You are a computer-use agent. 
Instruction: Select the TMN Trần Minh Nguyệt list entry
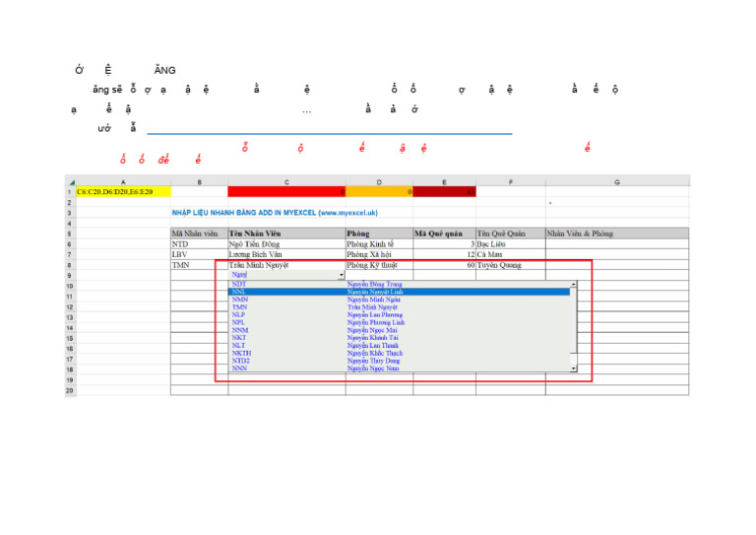pyautogui.click(x=400, y=307)
